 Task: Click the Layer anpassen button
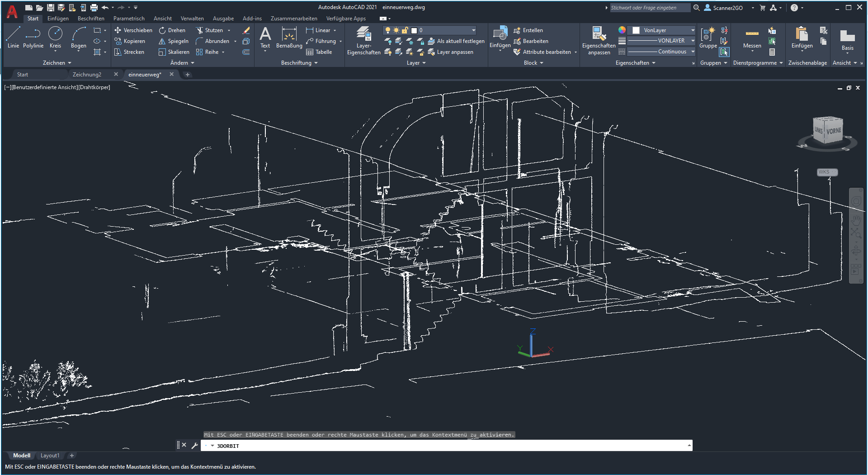click(450, 52)
